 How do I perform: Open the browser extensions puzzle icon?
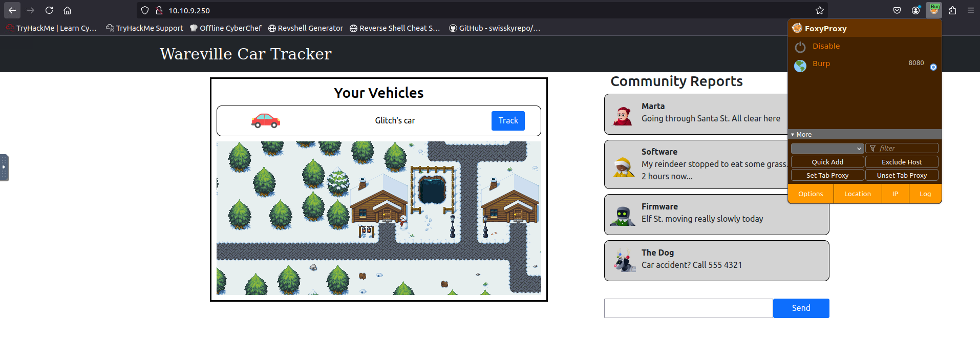pyautogui.click(x=952, y=10)
